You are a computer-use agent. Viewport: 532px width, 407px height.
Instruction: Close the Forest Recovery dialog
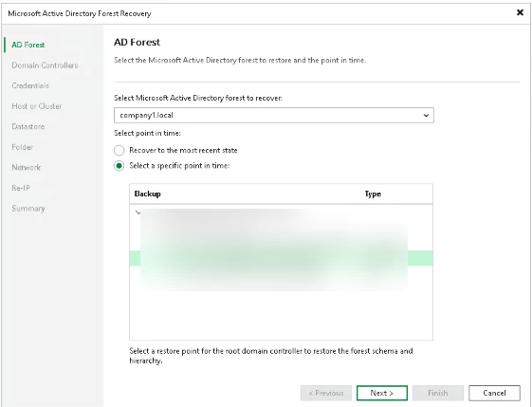[520, 12]
